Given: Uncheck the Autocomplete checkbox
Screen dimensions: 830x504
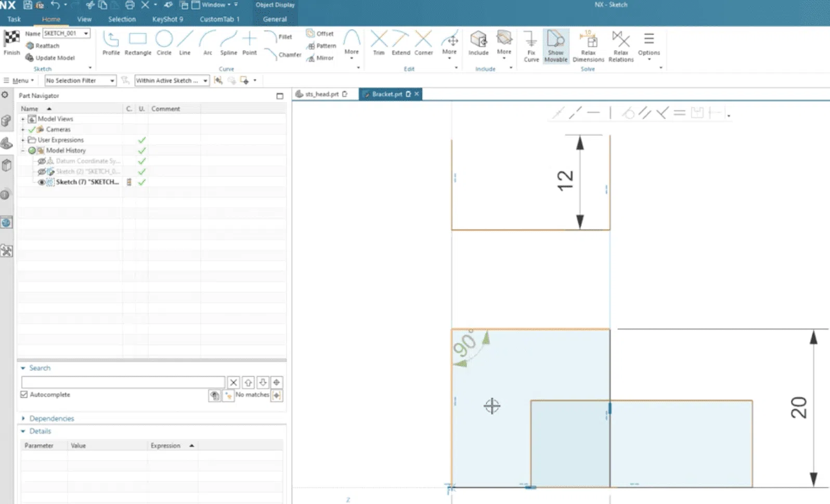Looking at the screenshot, I should (x=24, y=395).
